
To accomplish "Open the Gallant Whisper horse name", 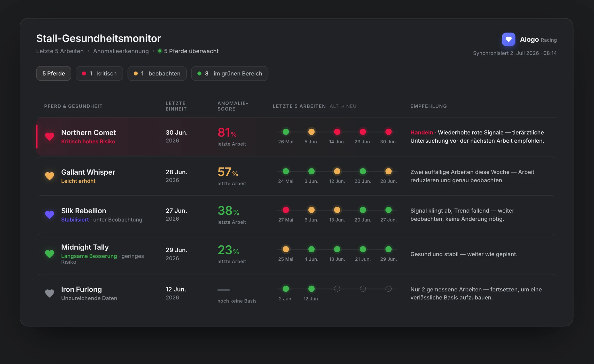I will [x=88, y=172].
